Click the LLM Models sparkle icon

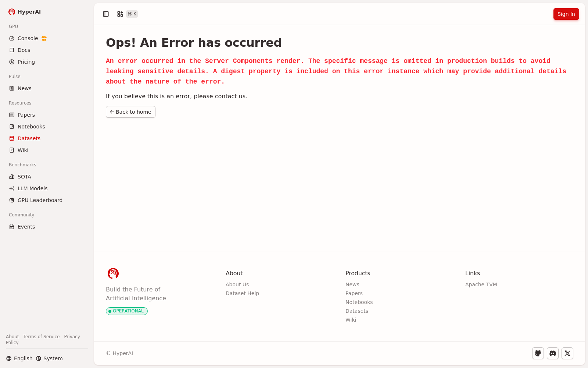tap(12, 188)
